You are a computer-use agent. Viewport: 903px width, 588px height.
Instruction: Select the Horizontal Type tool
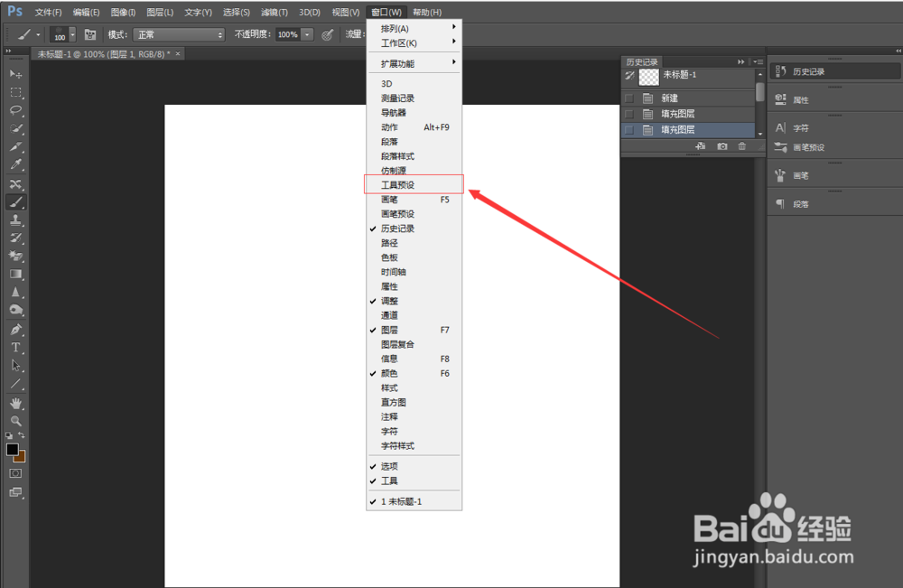click(x=15, y=347)
